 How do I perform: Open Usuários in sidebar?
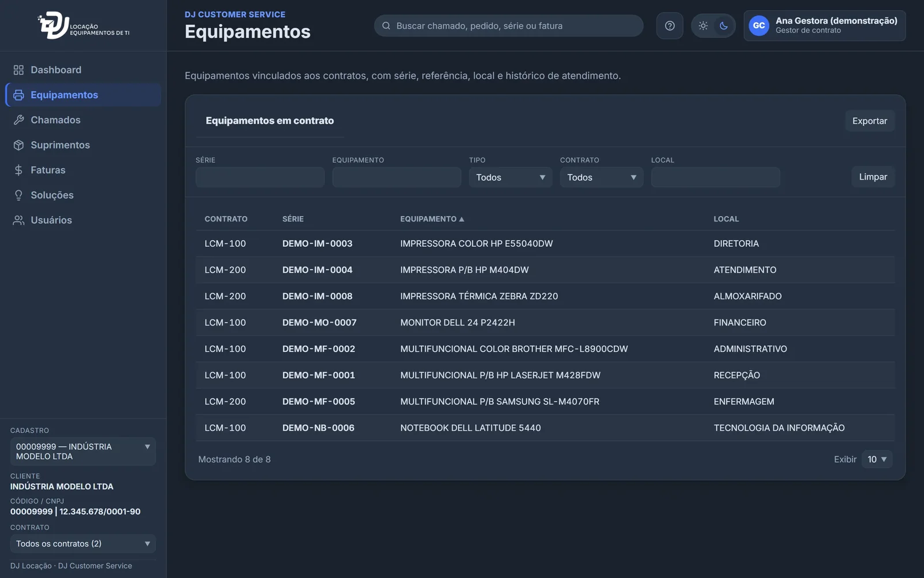[83, 220]
